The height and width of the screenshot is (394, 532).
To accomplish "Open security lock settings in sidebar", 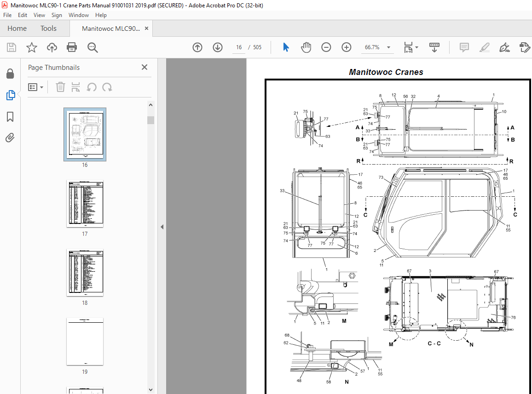I will click(x=10, y=74).
